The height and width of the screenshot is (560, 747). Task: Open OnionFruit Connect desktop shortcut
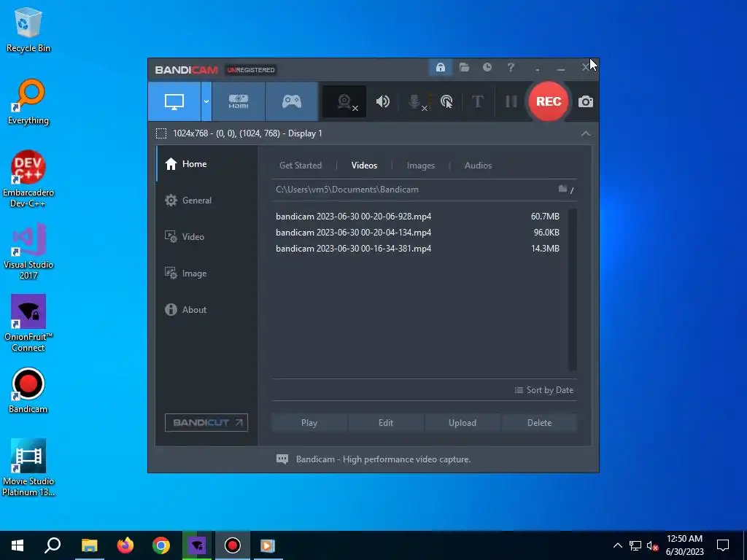pyautogui.click(x=28, y=323)
